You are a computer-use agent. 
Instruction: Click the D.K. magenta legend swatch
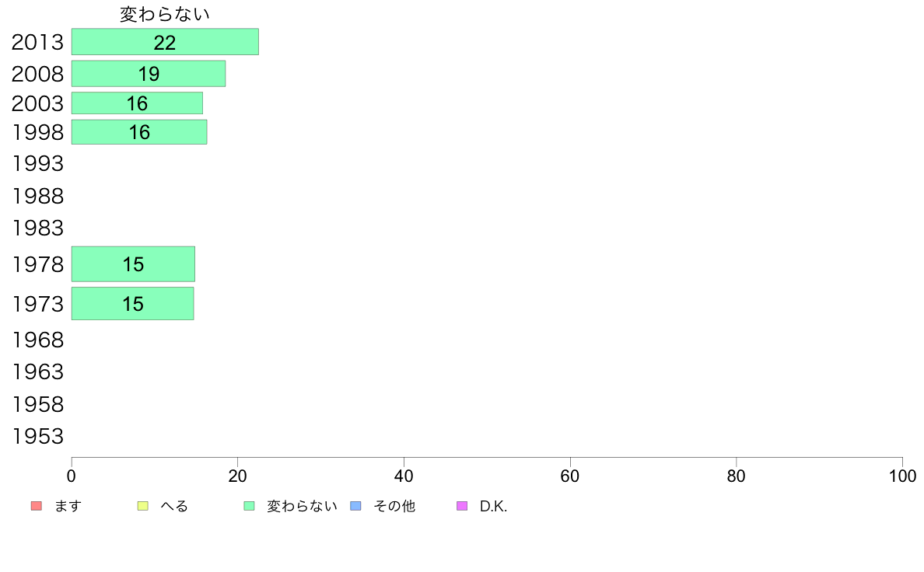tap(462, 506)
